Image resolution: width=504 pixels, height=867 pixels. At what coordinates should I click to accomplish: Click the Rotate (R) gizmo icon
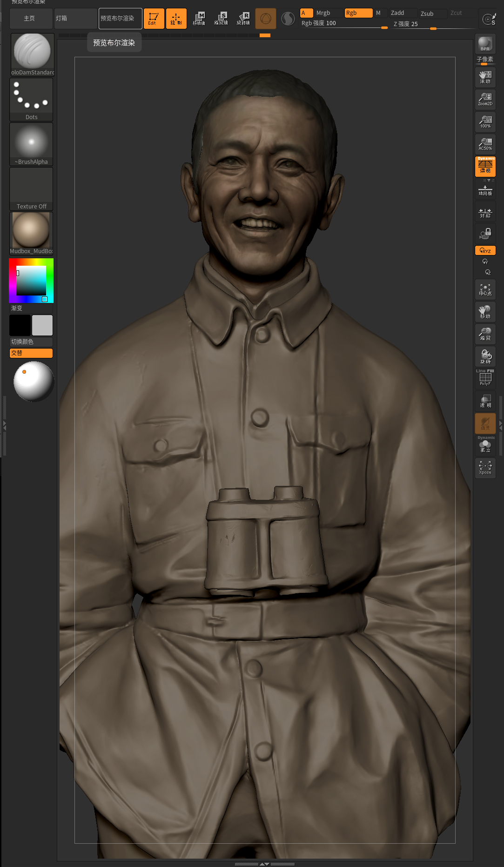tap(243, 19)
